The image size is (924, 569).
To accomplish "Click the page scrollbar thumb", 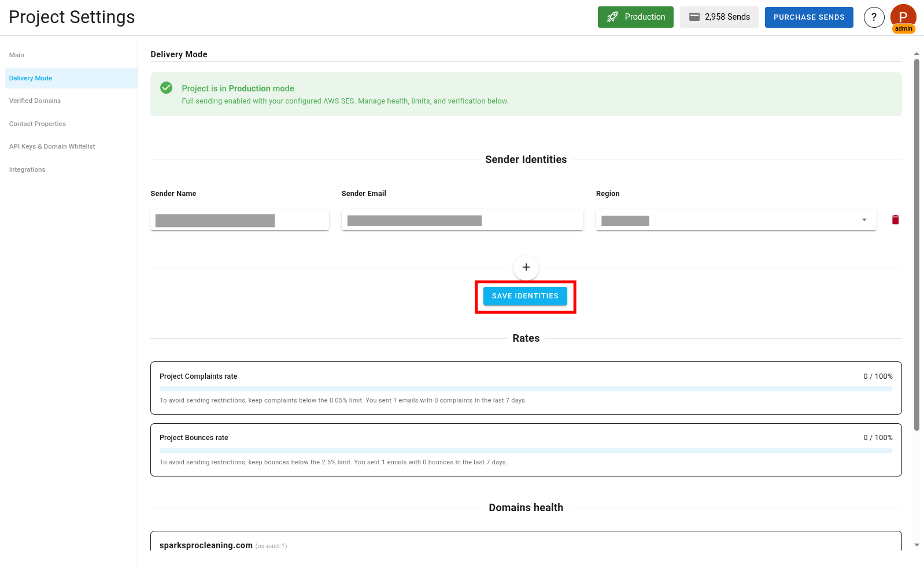I will tap(916, 245).
